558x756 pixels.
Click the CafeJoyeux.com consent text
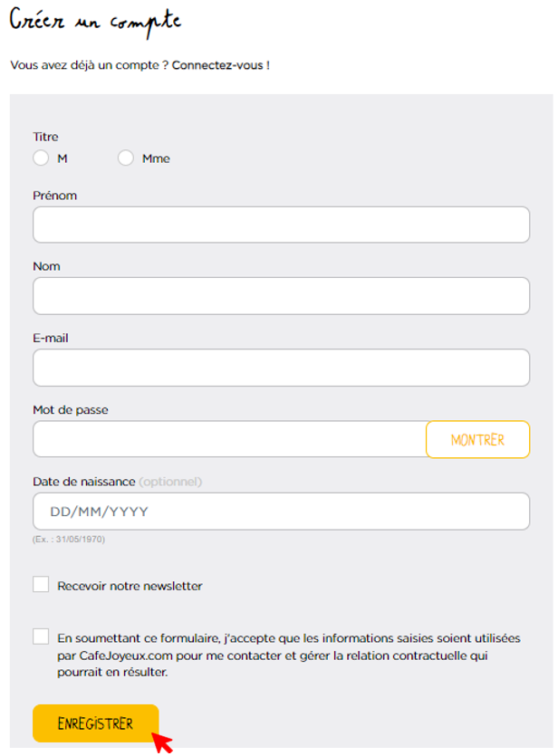pyautogui.click(x=289, y=656)
